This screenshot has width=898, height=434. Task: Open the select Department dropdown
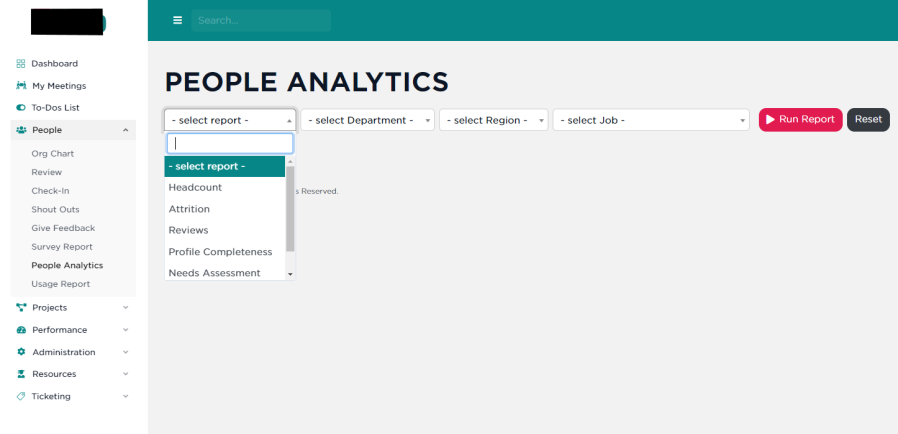pos(368,120)
